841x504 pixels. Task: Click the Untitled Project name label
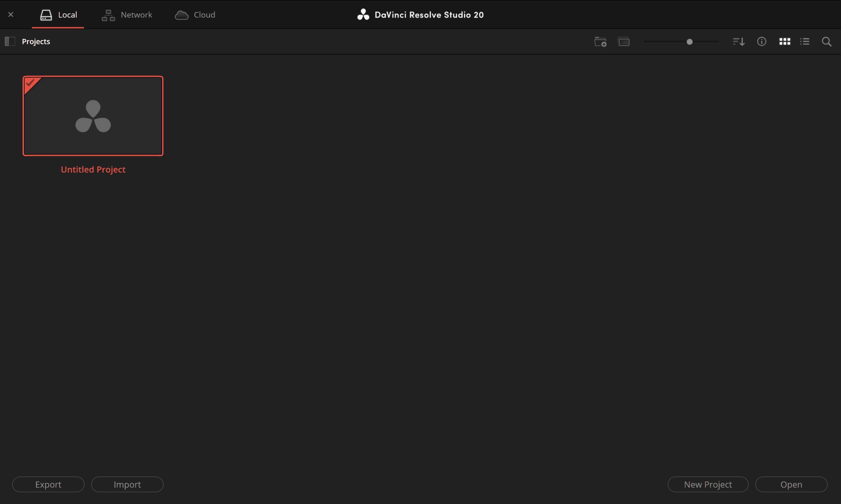(93, 169)
